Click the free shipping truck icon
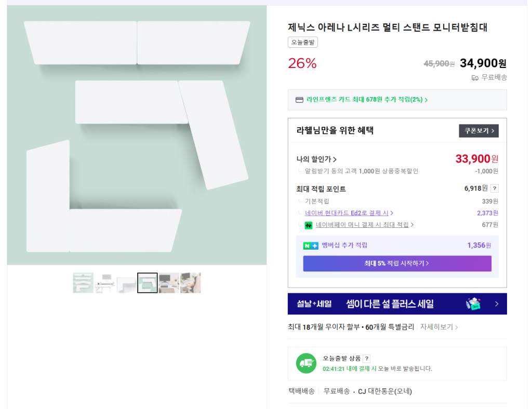 click(475, 78)
